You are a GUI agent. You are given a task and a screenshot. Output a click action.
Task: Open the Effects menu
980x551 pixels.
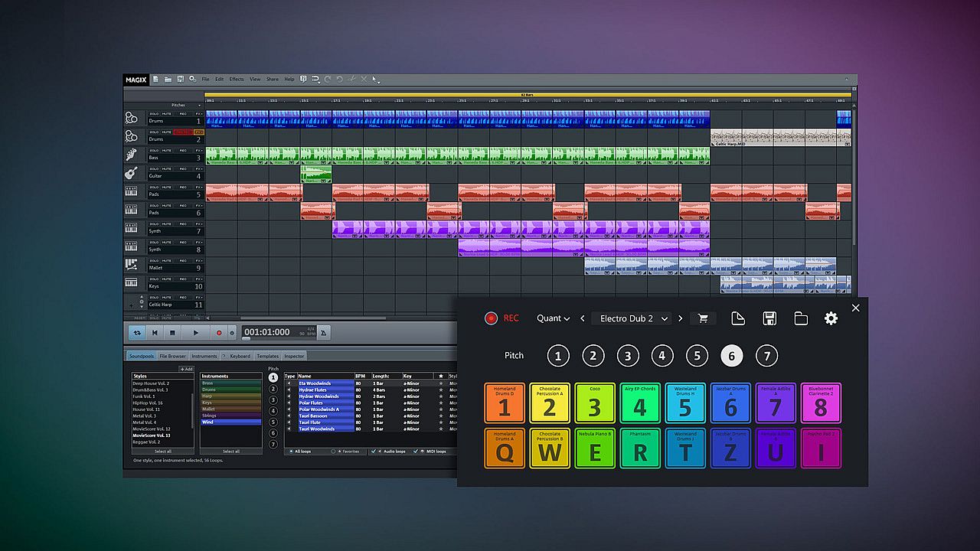coord(237,79)
